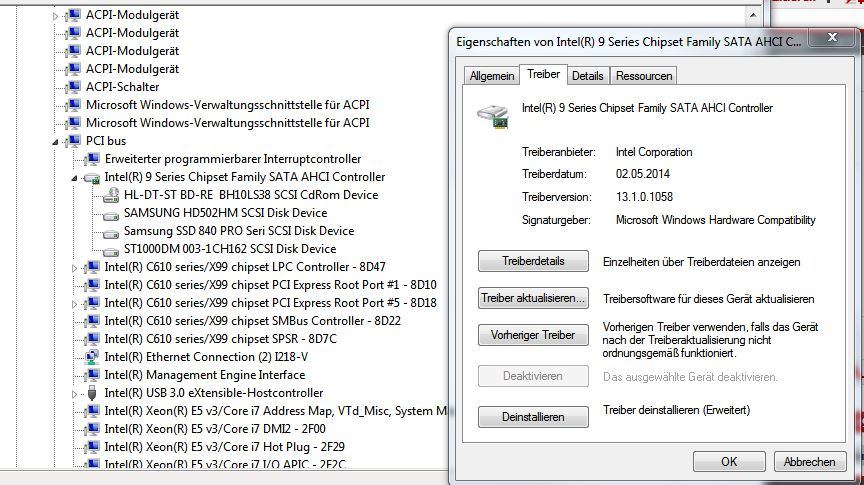Select the ACPI-Schalter row
Viewport: 864px width, 485px height.
(x=122, y=87)
